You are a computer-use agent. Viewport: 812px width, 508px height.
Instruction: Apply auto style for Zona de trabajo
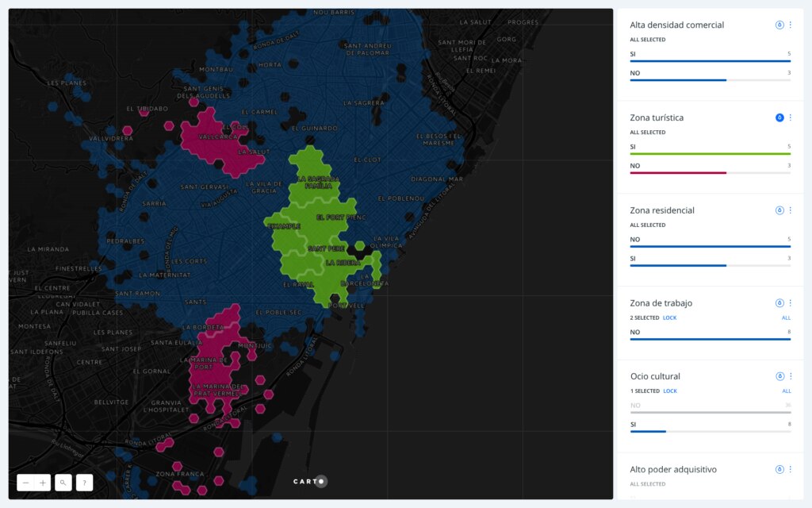point(779,303)
